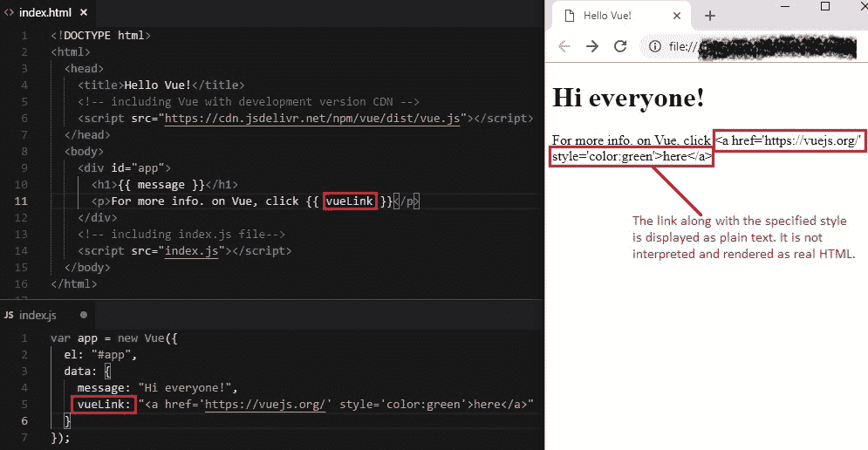This screenshot has width=868, height=450.
Task: Click the JS file icon on index.js tab
Action: pos(9,315)
